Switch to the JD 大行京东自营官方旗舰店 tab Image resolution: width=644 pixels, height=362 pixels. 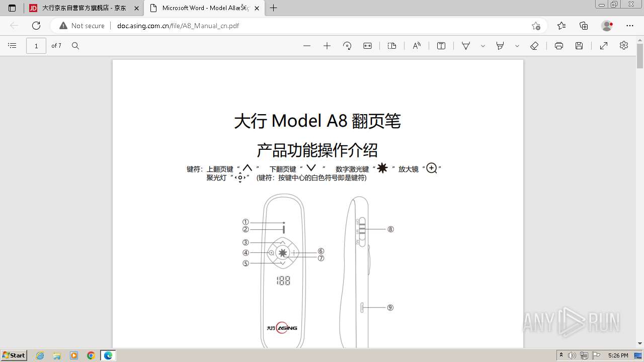(x=84, y=8)
